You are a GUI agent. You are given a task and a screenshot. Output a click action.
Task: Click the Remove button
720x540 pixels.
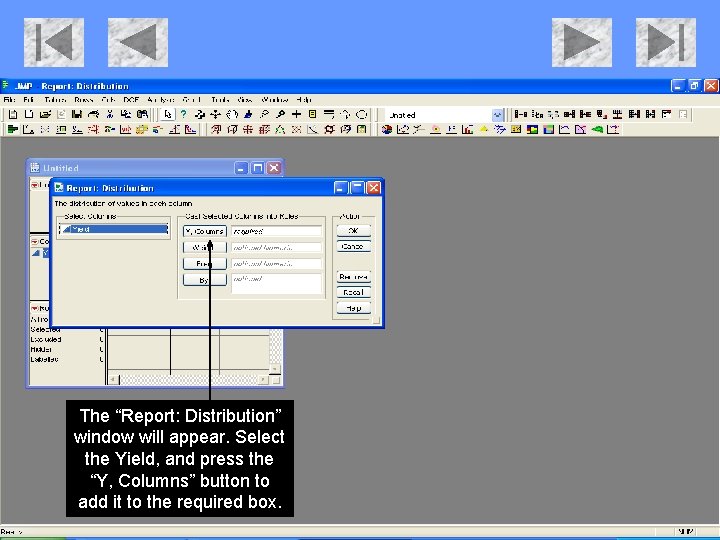[353, 277]
